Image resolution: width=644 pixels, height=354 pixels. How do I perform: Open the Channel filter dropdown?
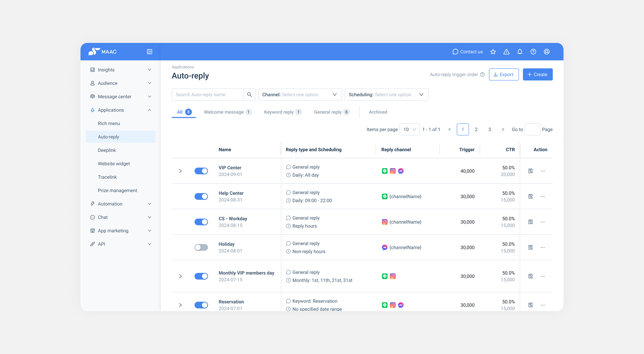pyautogui.click(x=300, y=94)
